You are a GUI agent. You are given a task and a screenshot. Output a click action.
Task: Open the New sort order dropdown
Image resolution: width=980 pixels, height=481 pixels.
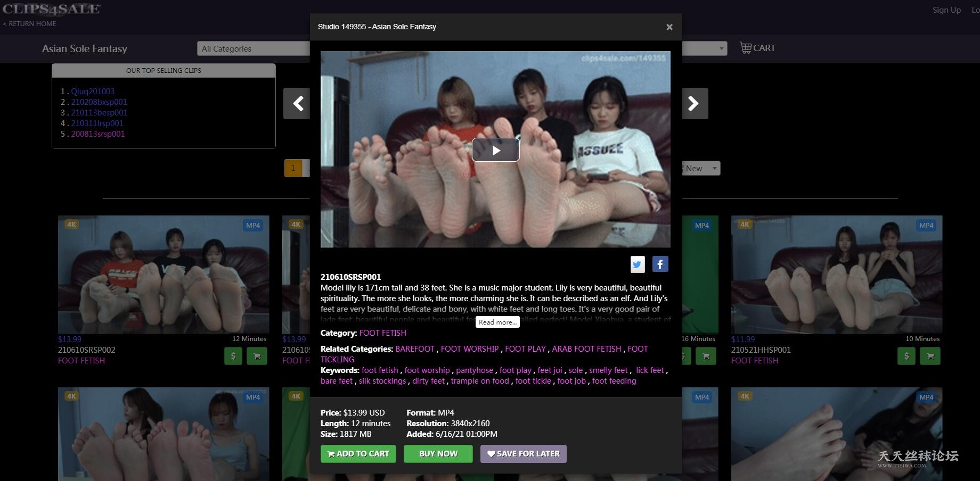tap(700, 168)
